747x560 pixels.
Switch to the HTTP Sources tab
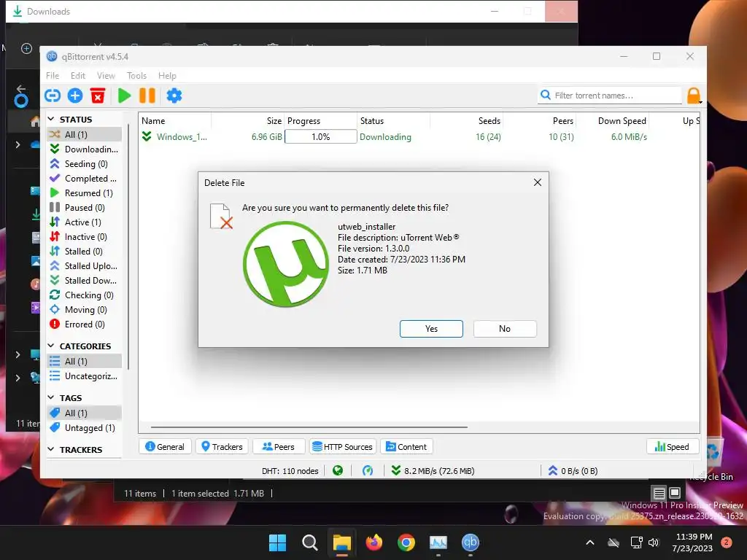coord(343,447)
